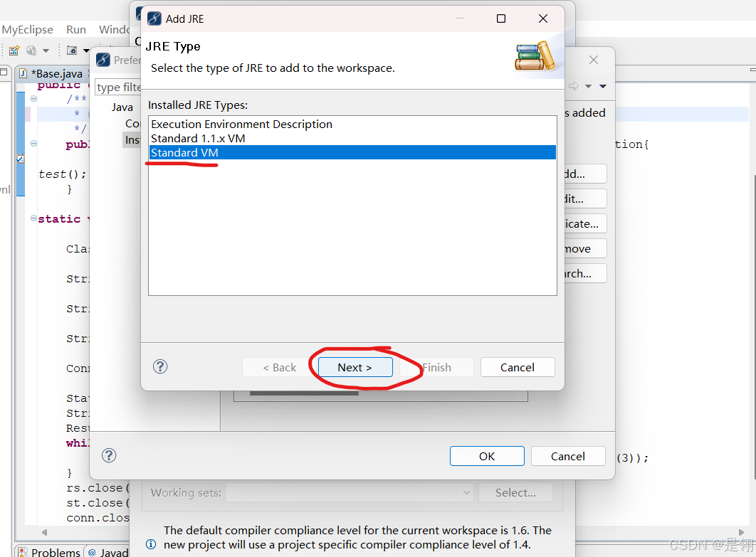Click the forward navigation arrow in the Preferences dialog
Image resolution: width=756 pixels, height=557 pixels.
click(x=574, y=86)
